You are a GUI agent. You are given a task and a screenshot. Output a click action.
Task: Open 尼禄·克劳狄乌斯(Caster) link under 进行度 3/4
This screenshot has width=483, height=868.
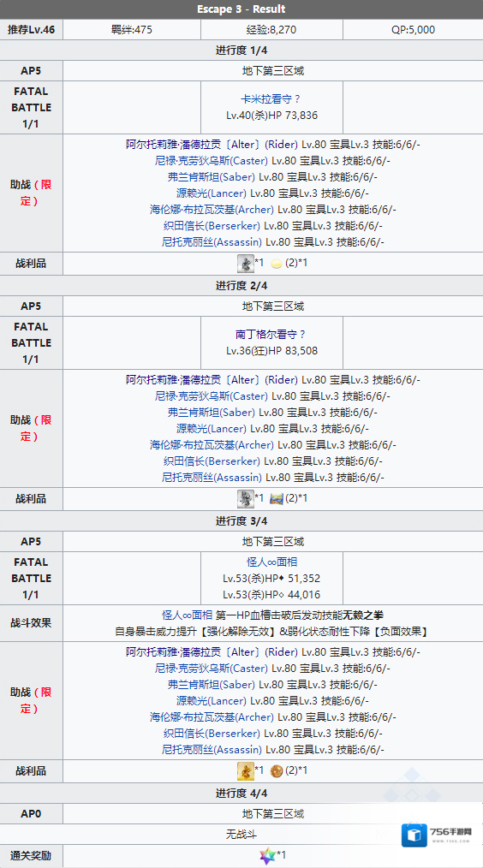coord(212,669)
